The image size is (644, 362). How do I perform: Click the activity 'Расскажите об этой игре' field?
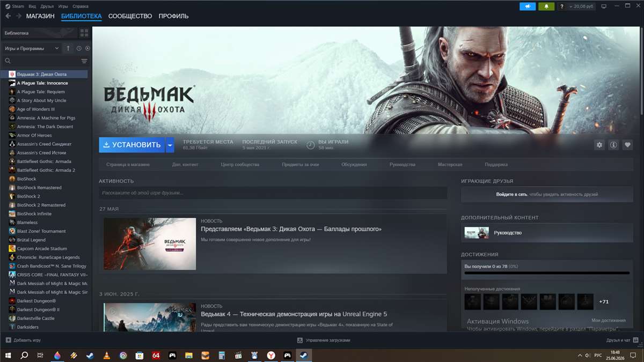pyautogui.click(x=273, y=193)
